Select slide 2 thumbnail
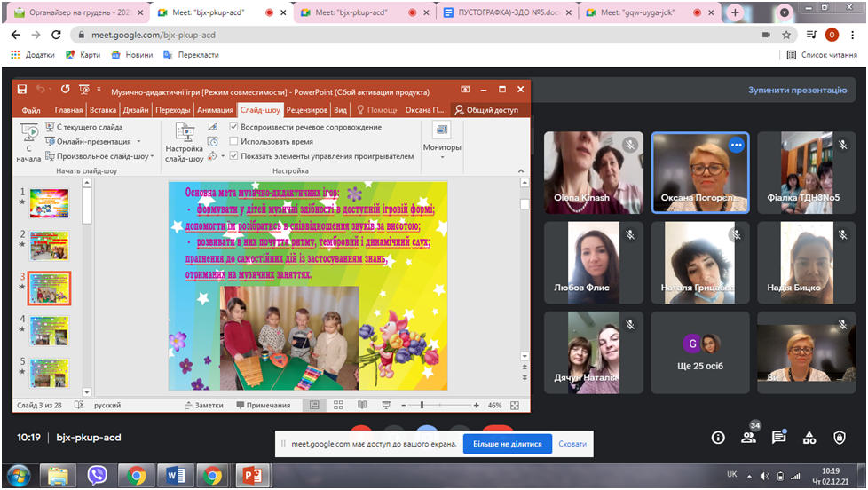The width and height of the screenshot is (868, 490). click(50, 246)
